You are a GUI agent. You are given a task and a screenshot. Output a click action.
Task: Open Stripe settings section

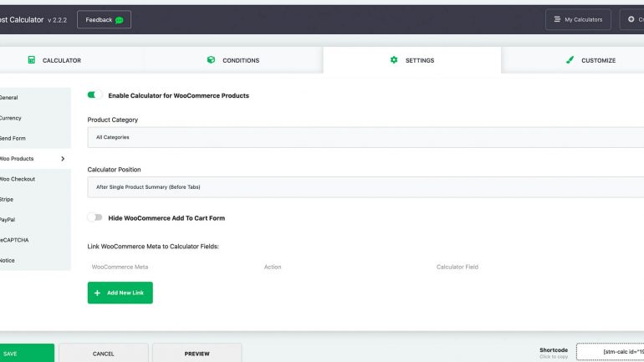pyautogui.click(x=35, y=200)
